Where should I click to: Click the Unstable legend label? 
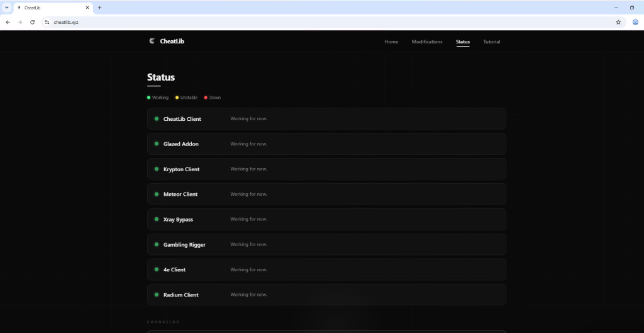click(x=189, y=98)
